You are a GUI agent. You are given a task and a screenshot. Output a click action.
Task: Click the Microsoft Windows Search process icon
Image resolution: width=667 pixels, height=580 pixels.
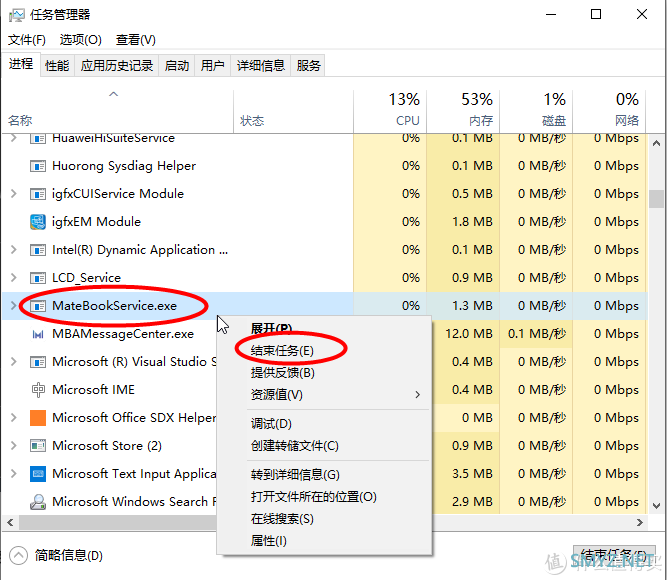pyautogui.click(x=38, y=502)
